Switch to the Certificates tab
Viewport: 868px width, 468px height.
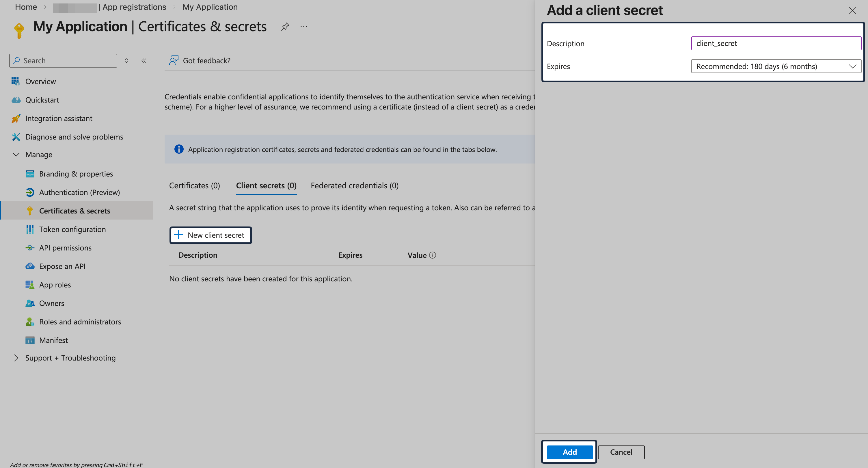coord(194,185)
